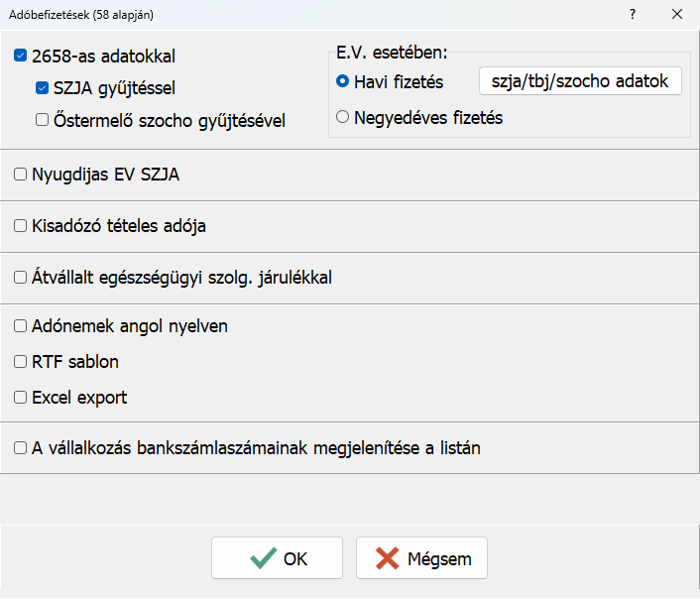Turn on Adónemek angol nyelven
This screenshot has width=700, height=599.
[21, 325]
